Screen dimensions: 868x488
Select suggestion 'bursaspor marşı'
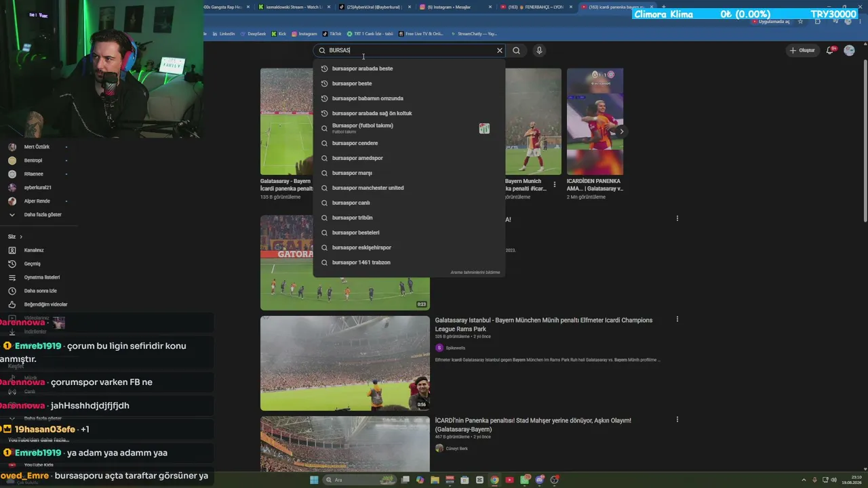[409, 173]
